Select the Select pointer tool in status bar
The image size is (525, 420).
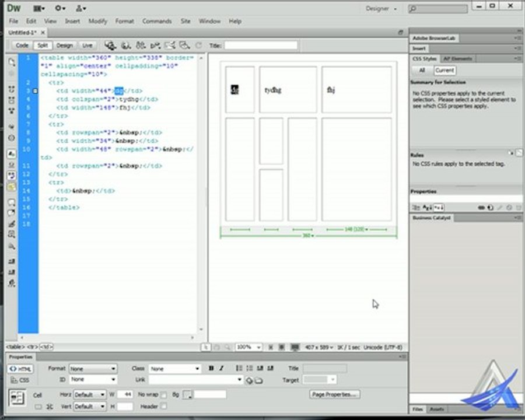click(206, 347)
